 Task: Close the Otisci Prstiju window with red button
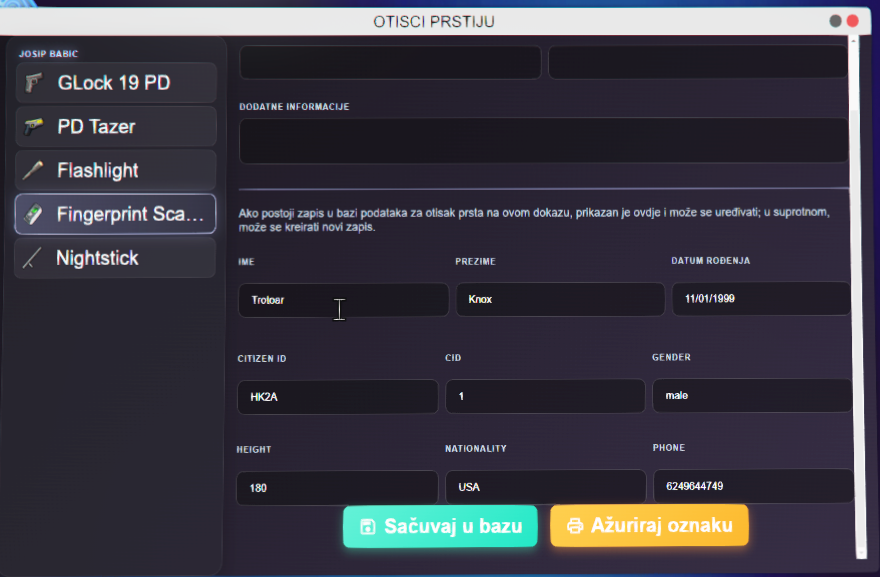coord(852,21)
